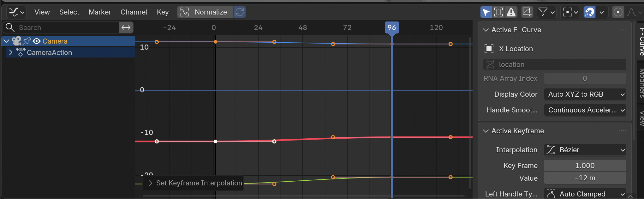Open proportional falloff curve dropdown

[635, 12]
